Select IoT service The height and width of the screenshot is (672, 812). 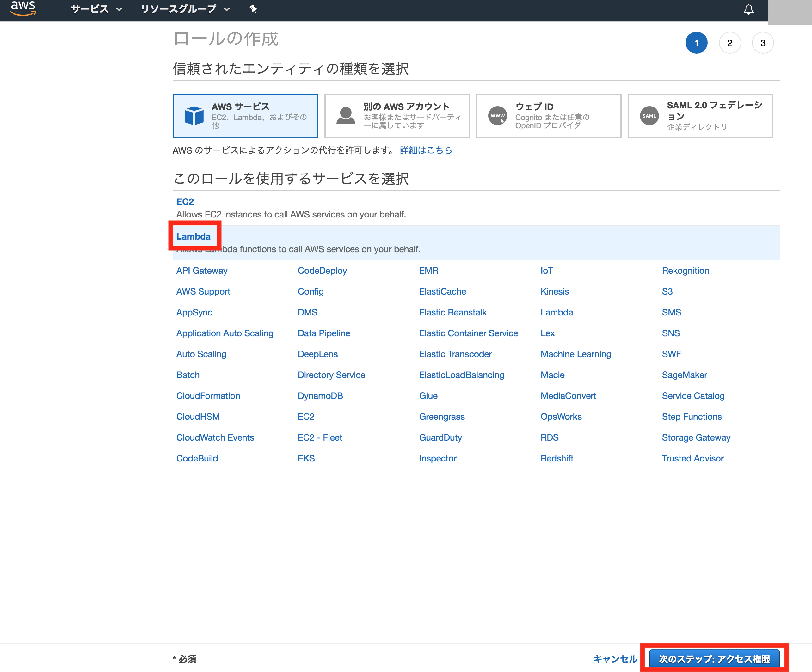547,271
